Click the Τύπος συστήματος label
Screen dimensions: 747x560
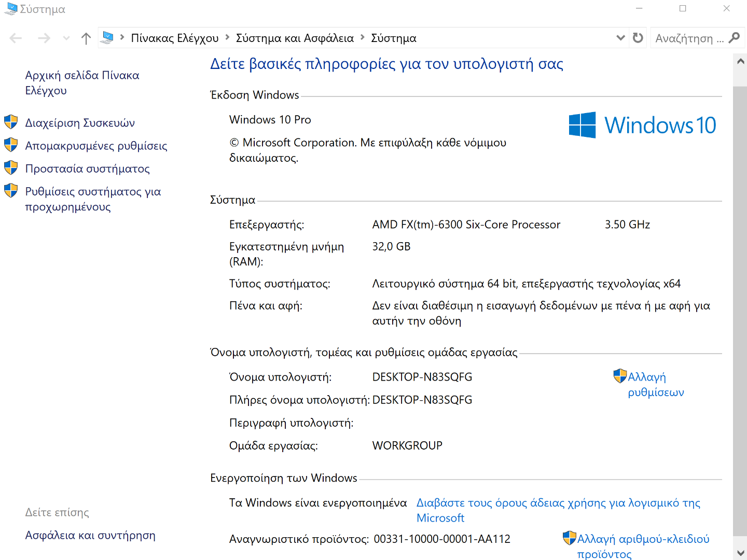coord(280,284)
